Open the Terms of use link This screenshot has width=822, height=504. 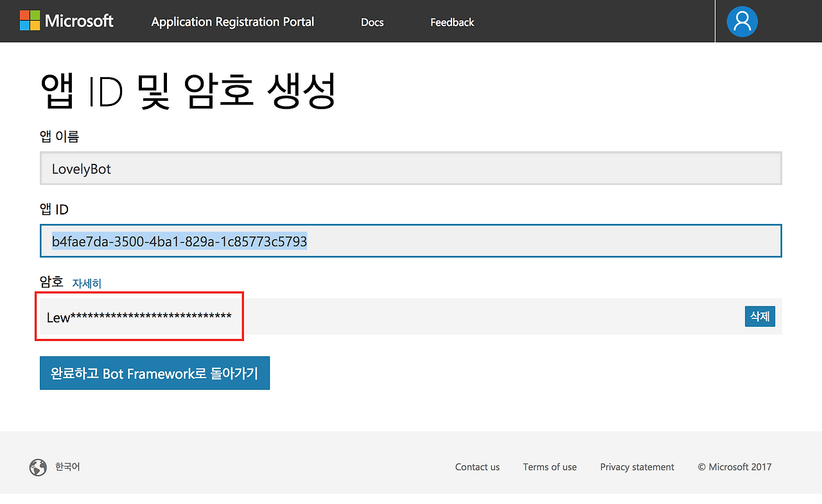(550, 467)
